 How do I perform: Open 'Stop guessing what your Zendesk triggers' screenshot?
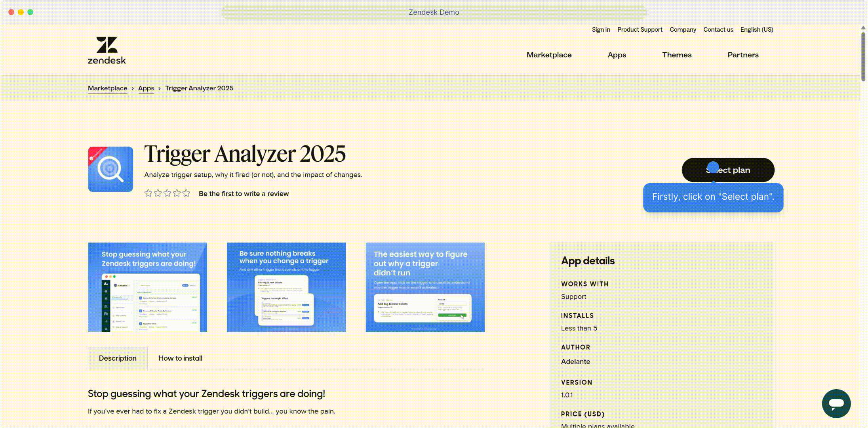147,287
